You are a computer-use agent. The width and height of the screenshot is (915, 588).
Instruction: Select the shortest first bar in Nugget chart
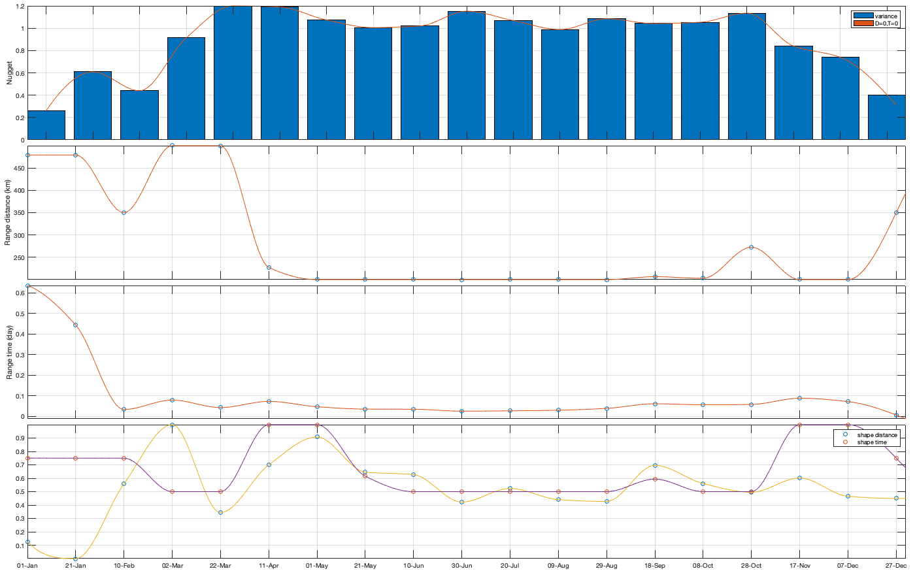(x=46, y=125)
